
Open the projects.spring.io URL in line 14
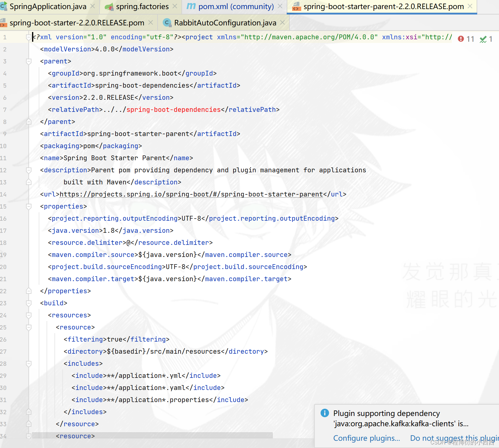tap(191, 194)
